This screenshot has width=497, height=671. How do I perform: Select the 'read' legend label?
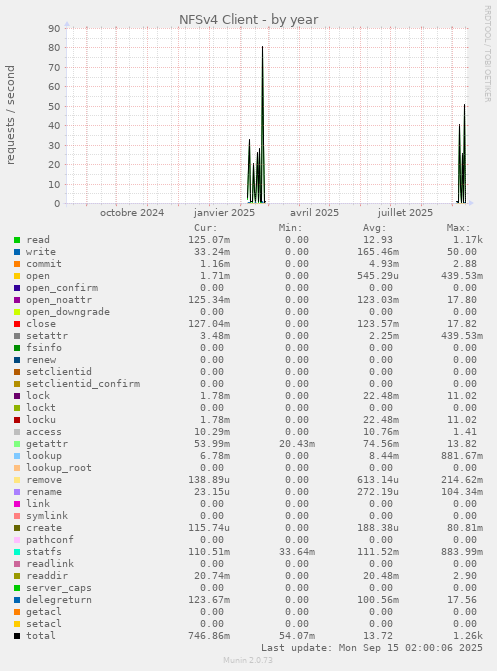click(38, 240)
